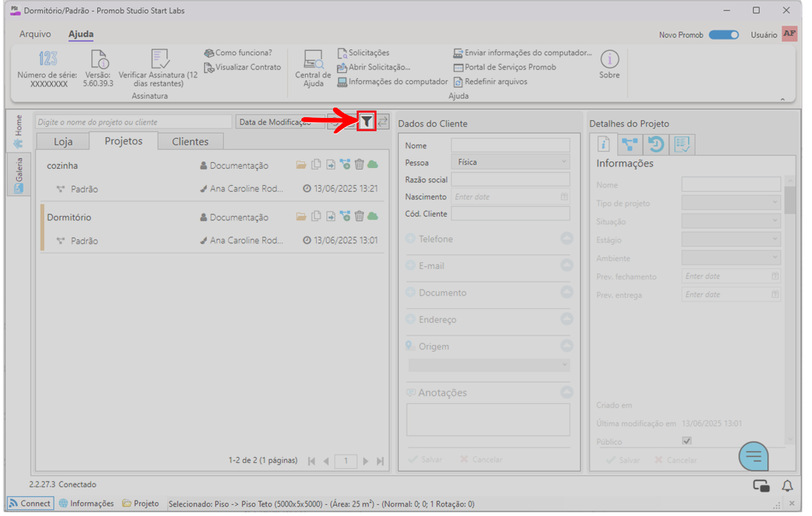Open folder icon for cozinha project
812x516 pixels.
[x=301, y=164]
